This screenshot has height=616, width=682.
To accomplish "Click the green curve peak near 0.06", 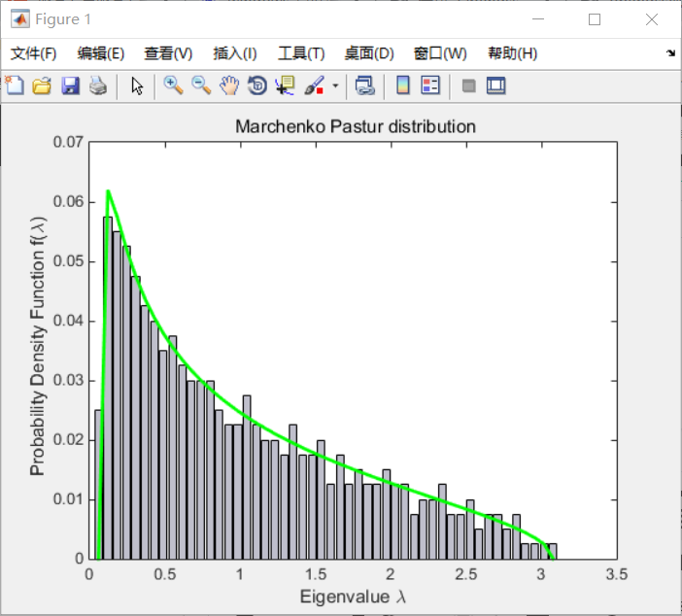I will point(108,191).
